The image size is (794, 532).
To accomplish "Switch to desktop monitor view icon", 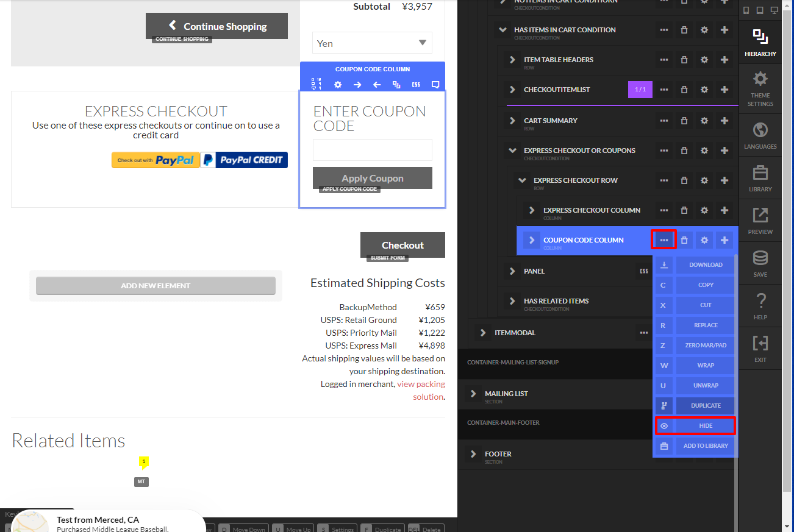I will (774, 10).
